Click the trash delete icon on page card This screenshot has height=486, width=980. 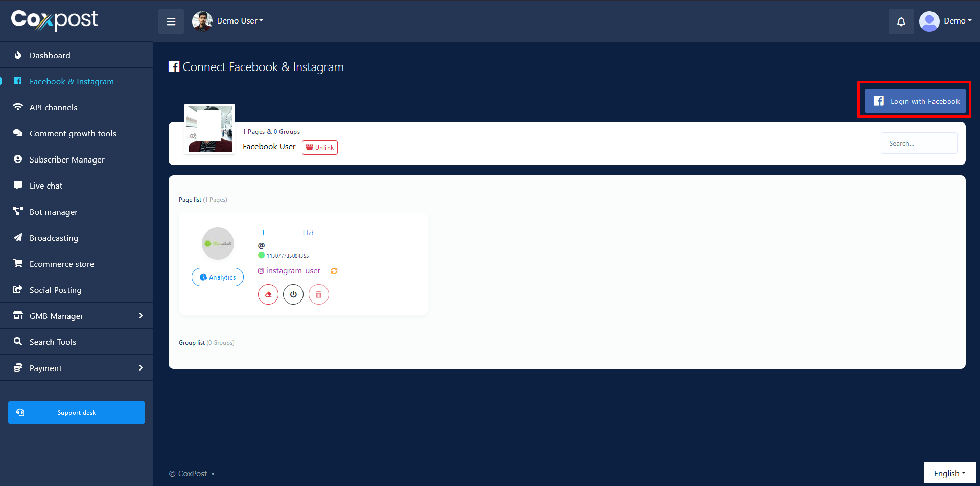point(318,294)
